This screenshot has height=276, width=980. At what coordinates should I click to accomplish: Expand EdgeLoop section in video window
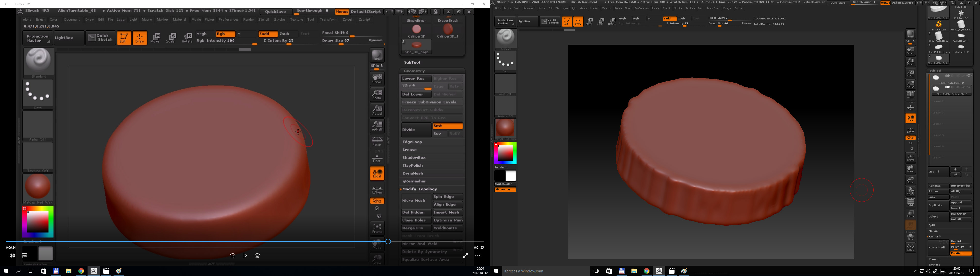pyautogui.click(x=412, y=142)
